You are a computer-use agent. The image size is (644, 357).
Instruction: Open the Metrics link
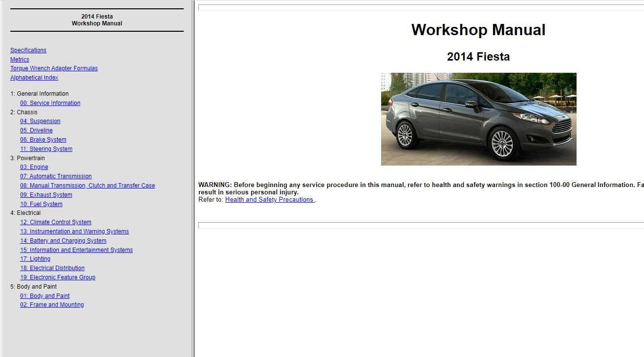(20, 60)
